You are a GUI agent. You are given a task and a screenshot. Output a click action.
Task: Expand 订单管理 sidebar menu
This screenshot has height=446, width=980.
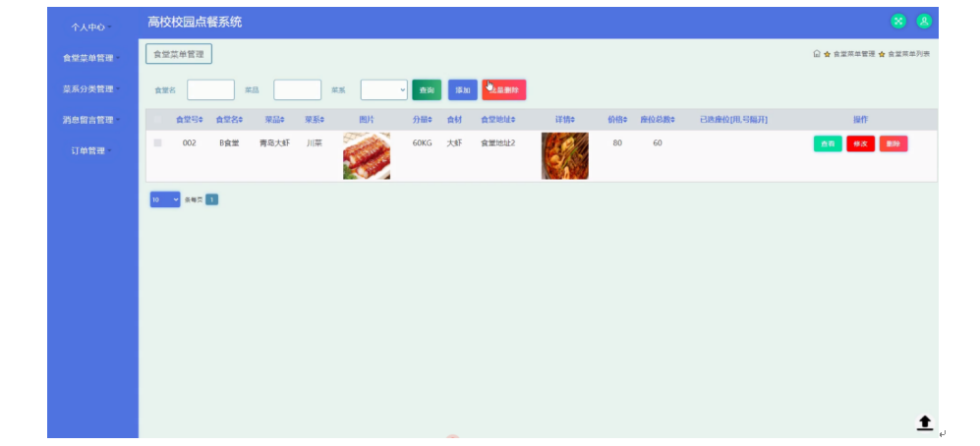(91, 150)
